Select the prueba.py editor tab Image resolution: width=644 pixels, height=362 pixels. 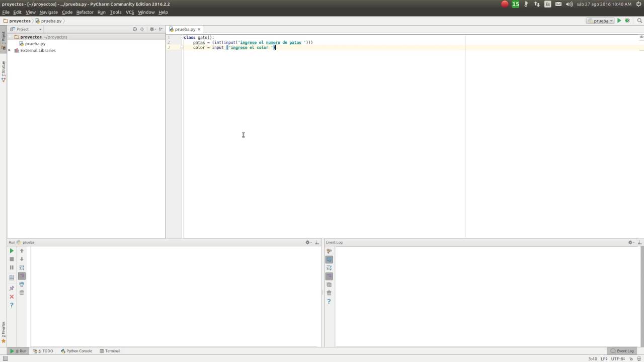[185, 29]
